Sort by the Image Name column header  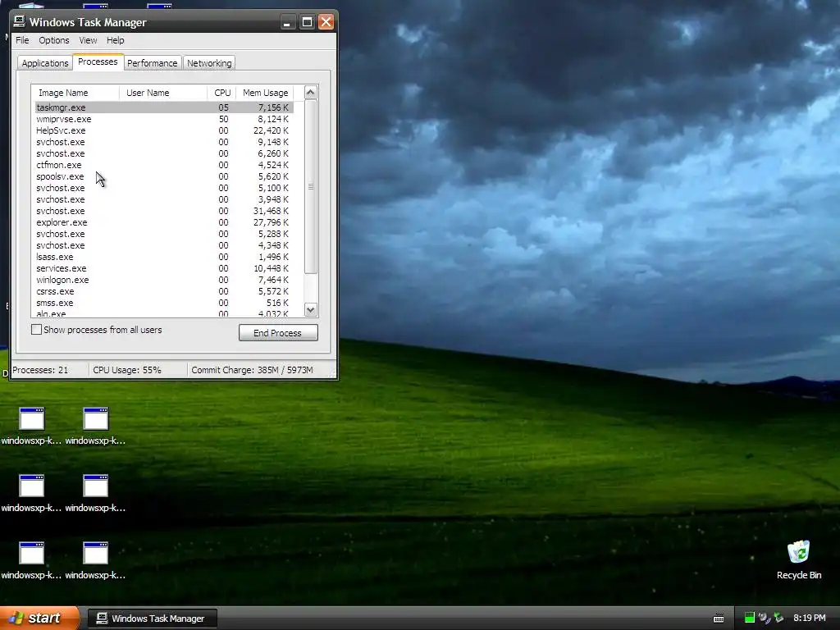[x=75, y=93]
